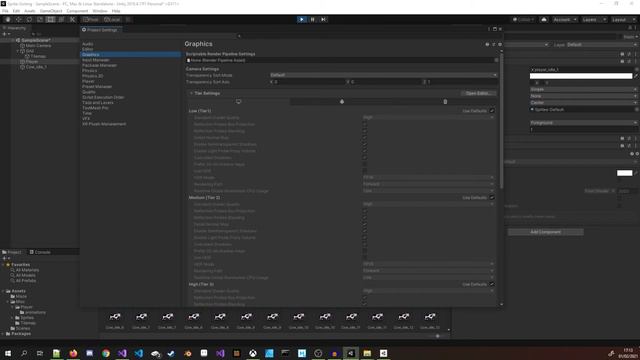Select Physics 2D in Project Settings list
Image resolution: width=640 pixels, height=360 pixels.
coord(93,76)
